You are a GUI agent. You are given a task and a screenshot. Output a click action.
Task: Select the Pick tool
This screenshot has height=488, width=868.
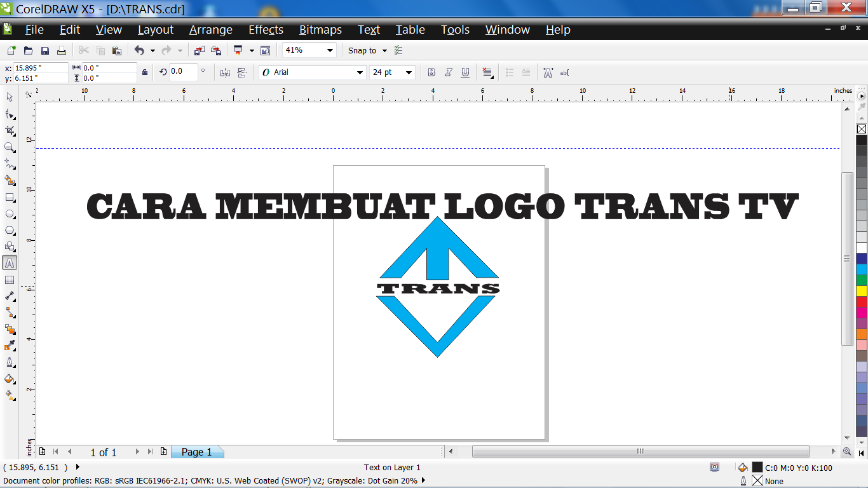(x=9, y=97)
